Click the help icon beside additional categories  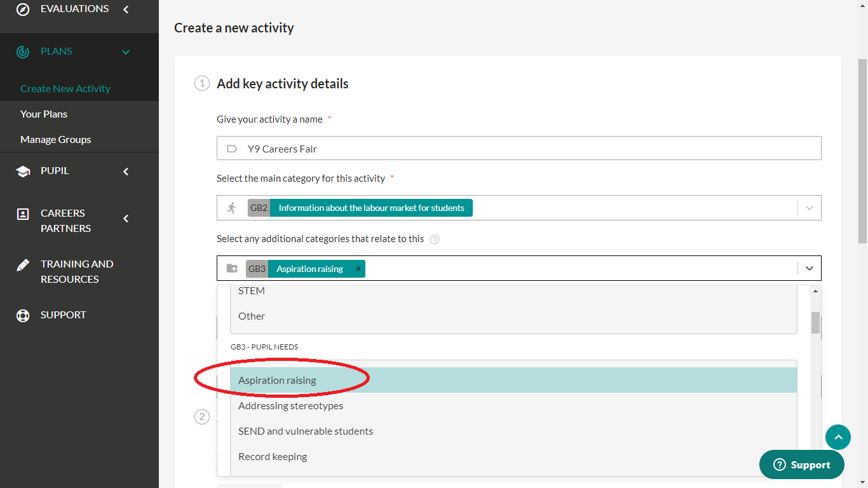pos(435,240)
